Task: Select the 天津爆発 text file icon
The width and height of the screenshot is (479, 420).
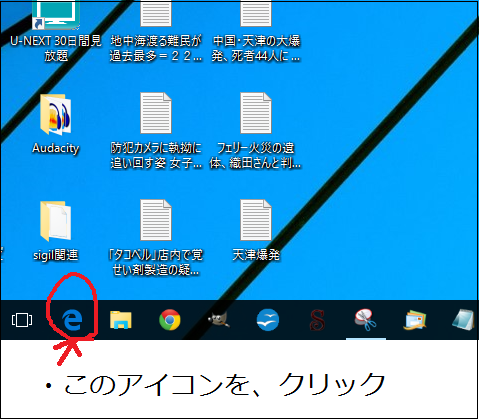Action: 256,220
